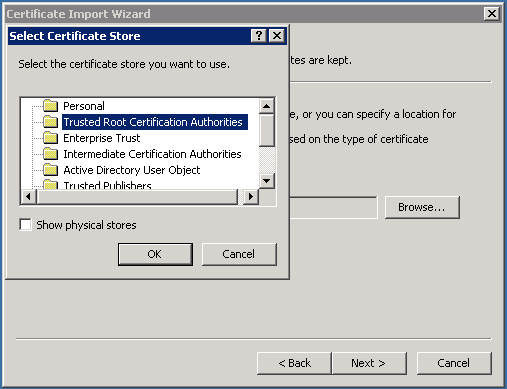The image size is (507, 389).
Task: Click the Personal store folder icon
Action: (51, 106)
